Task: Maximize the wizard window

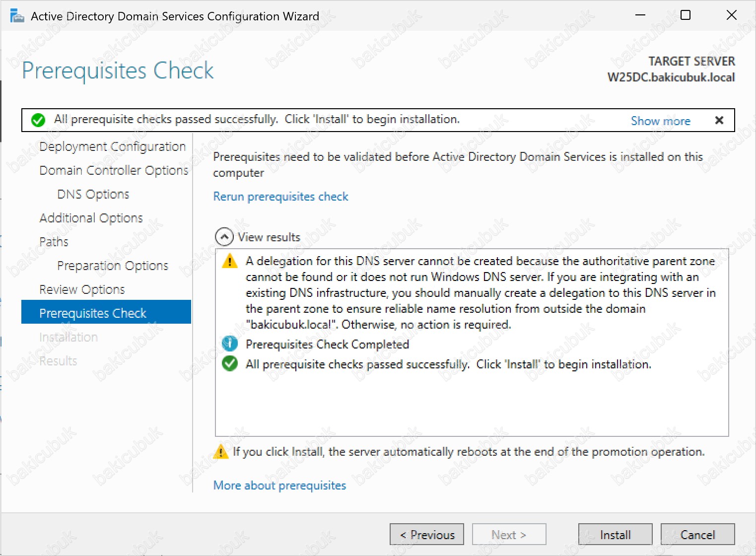Action: (686, 15)
